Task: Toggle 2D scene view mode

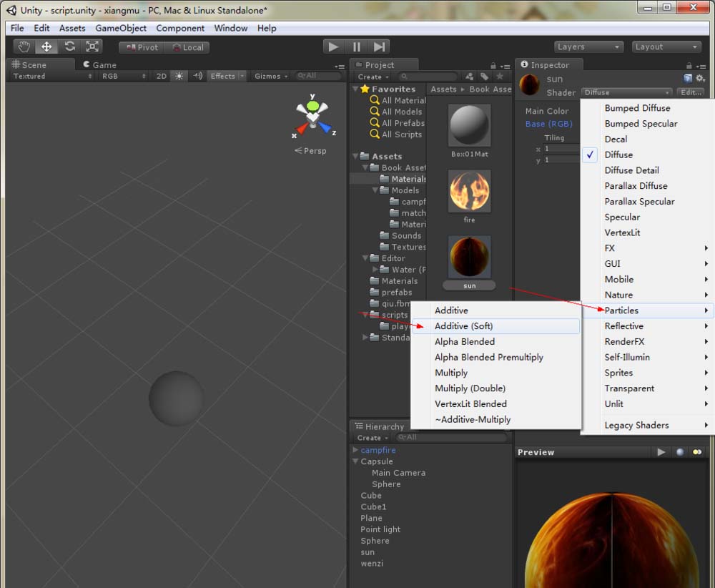Action: pyautogui.click(x=162, y=76)
